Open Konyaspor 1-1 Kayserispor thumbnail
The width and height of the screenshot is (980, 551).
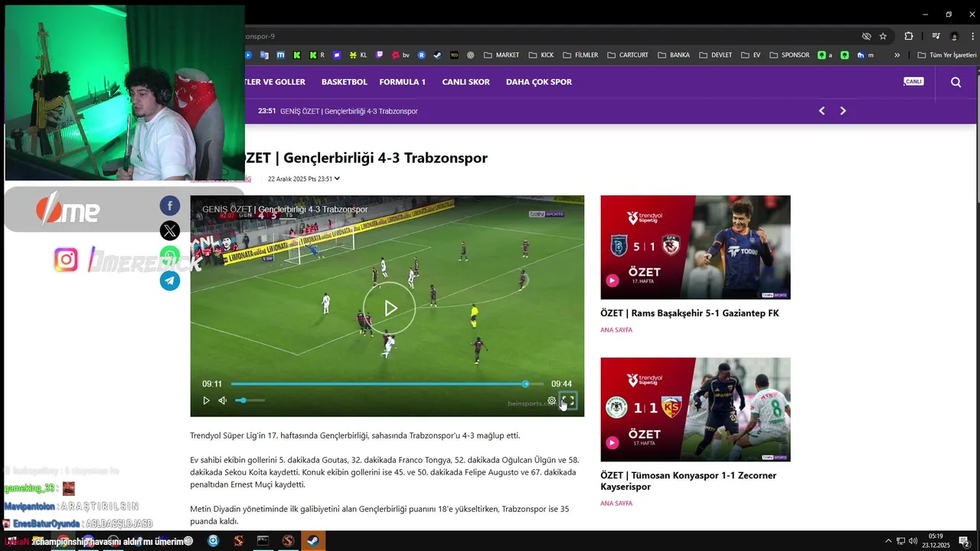pos(695,409)
